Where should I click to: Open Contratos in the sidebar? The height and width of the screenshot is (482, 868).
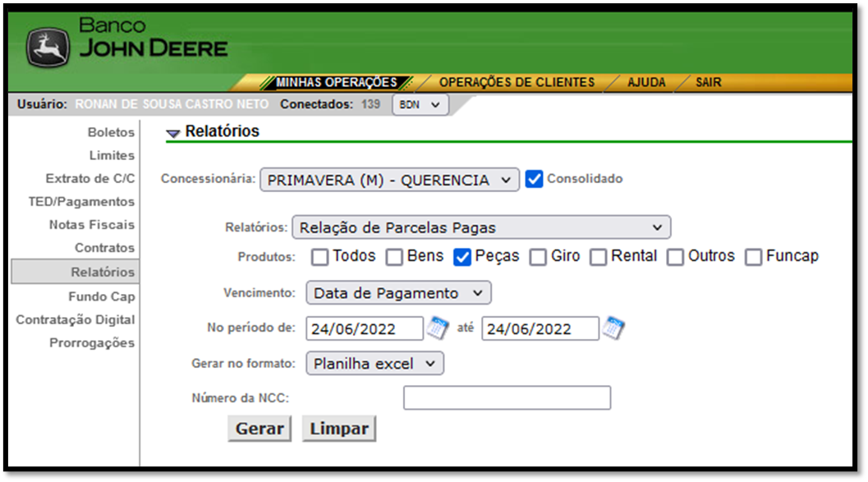(x=104, y=248)
